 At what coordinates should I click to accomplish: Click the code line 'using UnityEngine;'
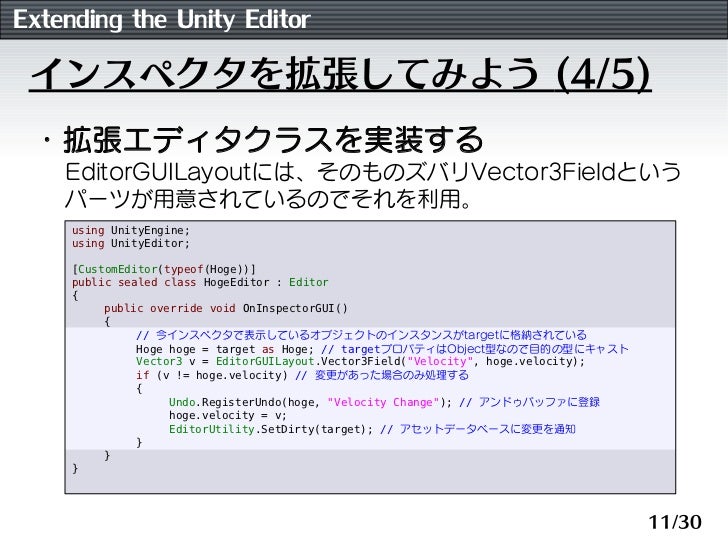point(131,230)
